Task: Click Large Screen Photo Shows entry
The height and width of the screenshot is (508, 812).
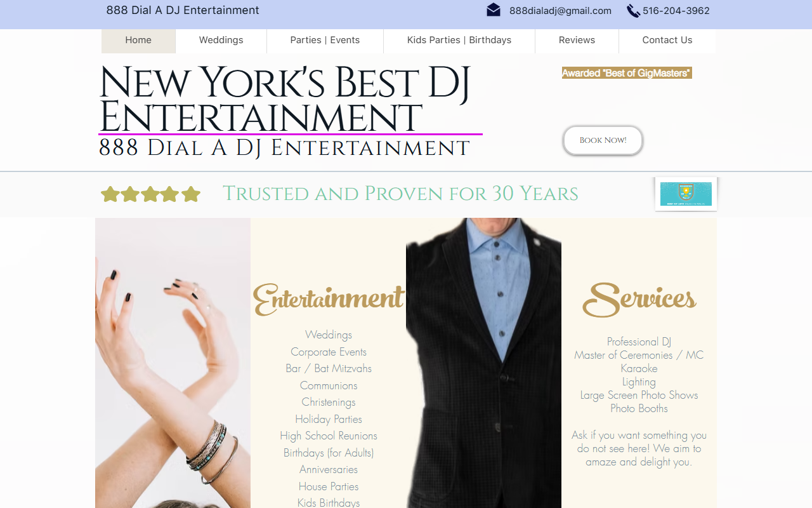Action: coord(639,395)
